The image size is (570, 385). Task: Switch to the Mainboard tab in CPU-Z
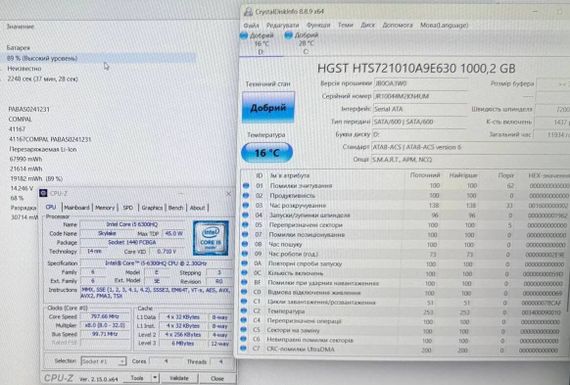(77, 208)
